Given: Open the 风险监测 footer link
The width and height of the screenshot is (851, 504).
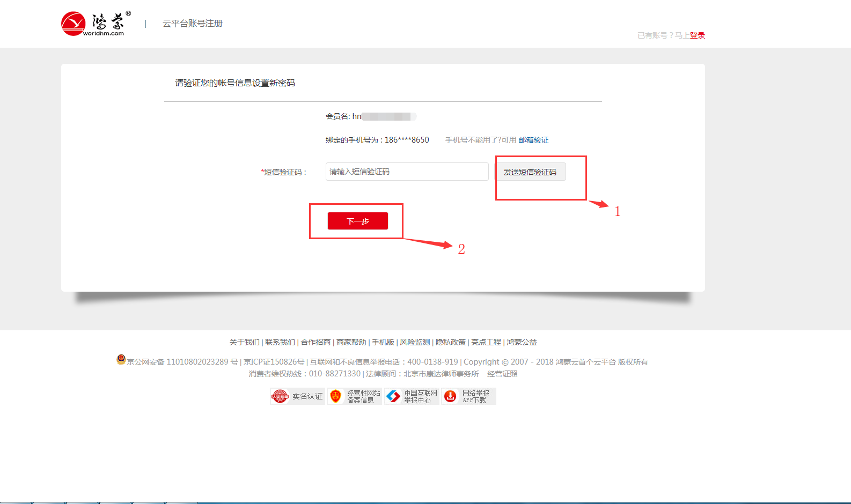Looking at the screenshot, I should tap(415, 342).
